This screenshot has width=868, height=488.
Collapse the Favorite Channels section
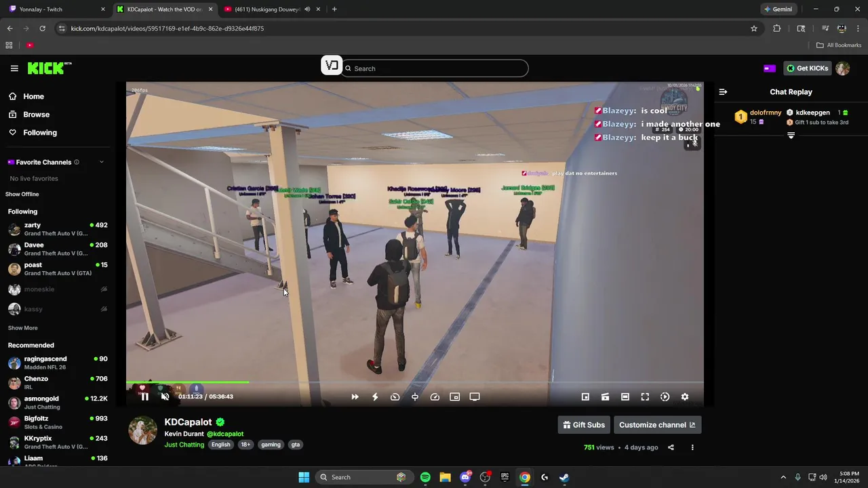point(102,162)
